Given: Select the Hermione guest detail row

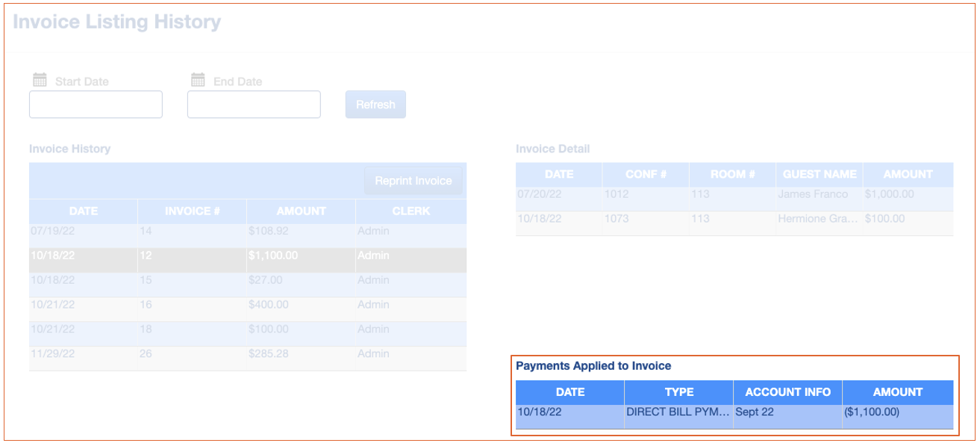Looking at the screenshot, I should (x=734, y=219).
